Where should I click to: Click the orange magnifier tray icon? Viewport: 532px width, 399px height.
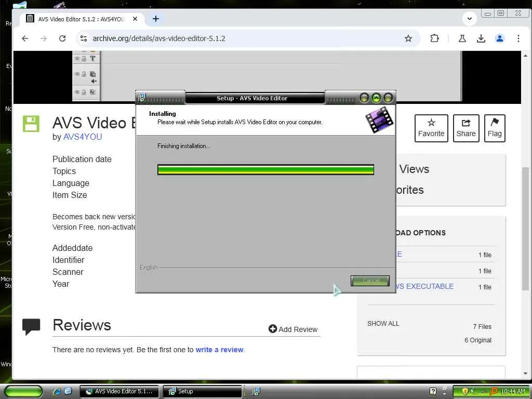coord(494,391)
